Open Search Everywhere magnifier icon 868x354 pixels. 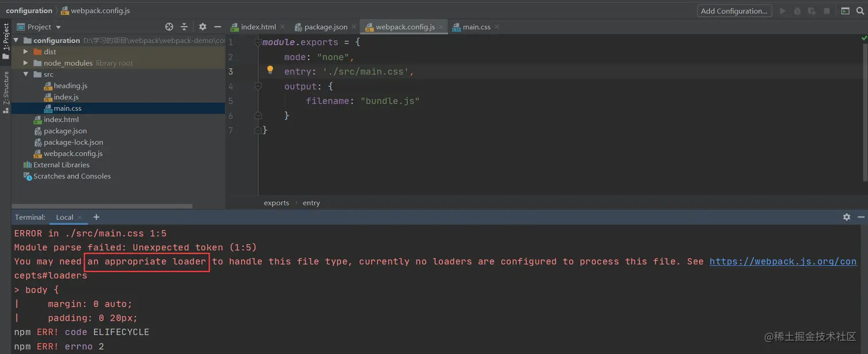[860, 11]
